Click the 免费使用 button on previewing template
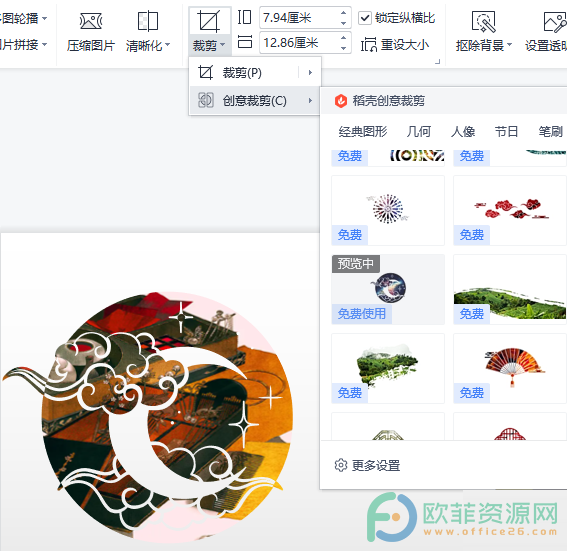 point(362,313)
